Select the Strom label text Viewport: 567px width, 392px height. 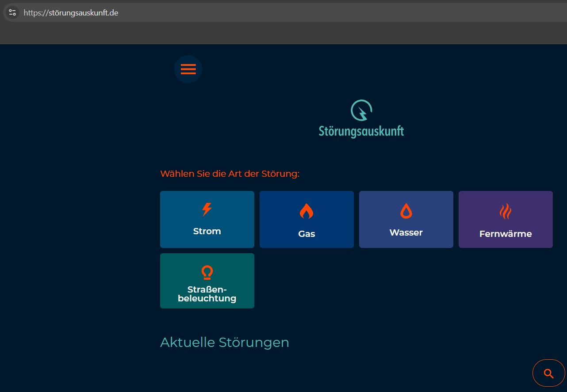coord(207,231)
